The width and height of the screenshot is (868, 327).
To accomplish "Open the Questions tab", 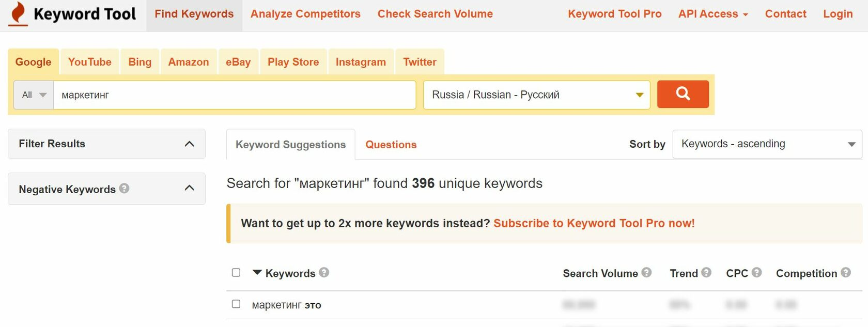I will pos(391,144).
